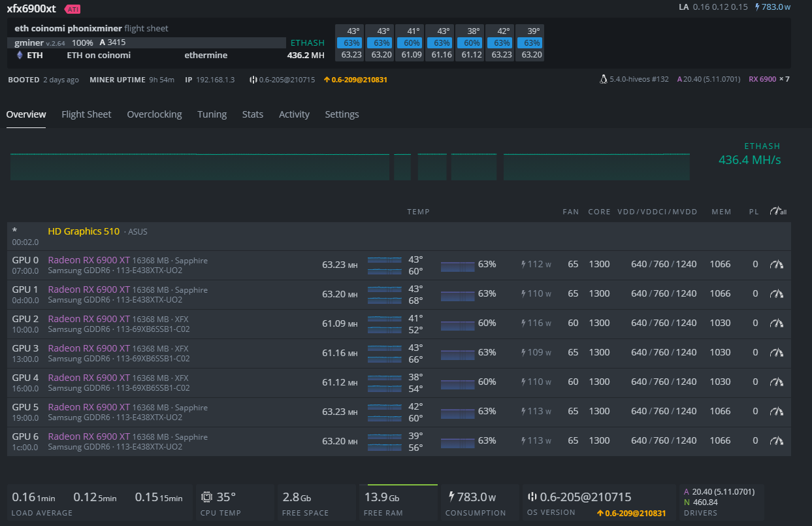
Task: Open GPU 0 overclock speedometer icon
Action: pos(776,265)
